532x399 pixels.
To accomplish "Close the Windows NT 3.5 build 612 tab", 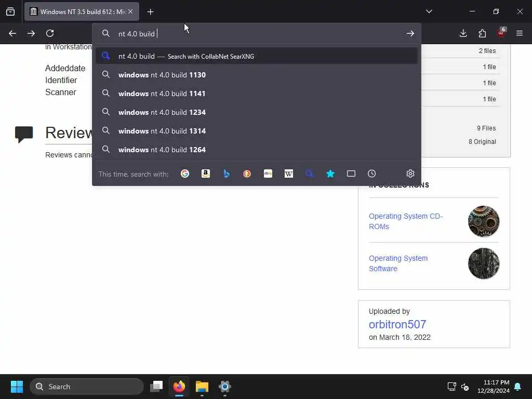I will coord(130,11).
